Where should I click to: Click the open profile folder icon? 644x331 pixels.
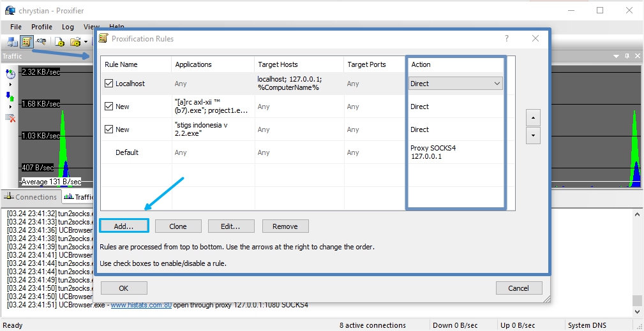pos(75,42)
